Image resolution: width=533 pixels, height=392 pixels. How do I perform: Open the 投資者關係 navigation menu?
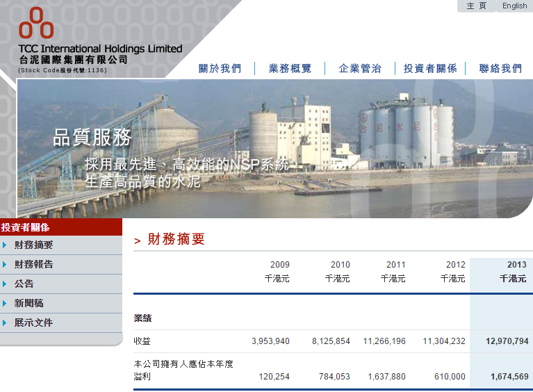(x=430, y=68)
